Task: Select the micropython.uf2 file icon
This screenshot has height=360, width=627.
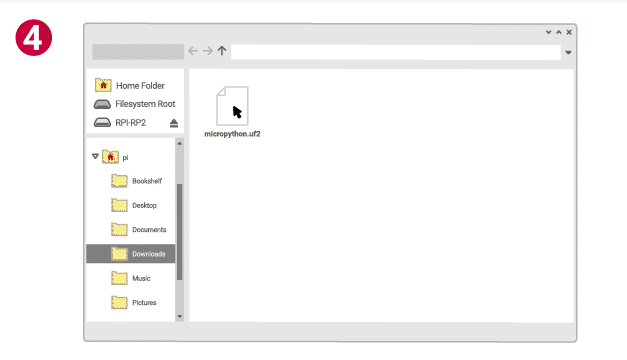Action: pos(232,106)
